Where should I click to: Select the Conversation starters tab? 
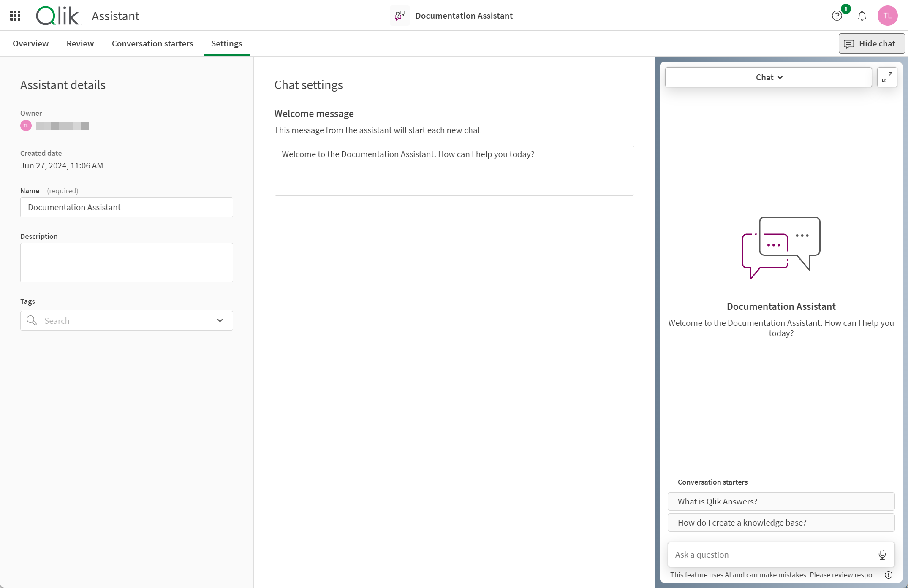(152, 43)
